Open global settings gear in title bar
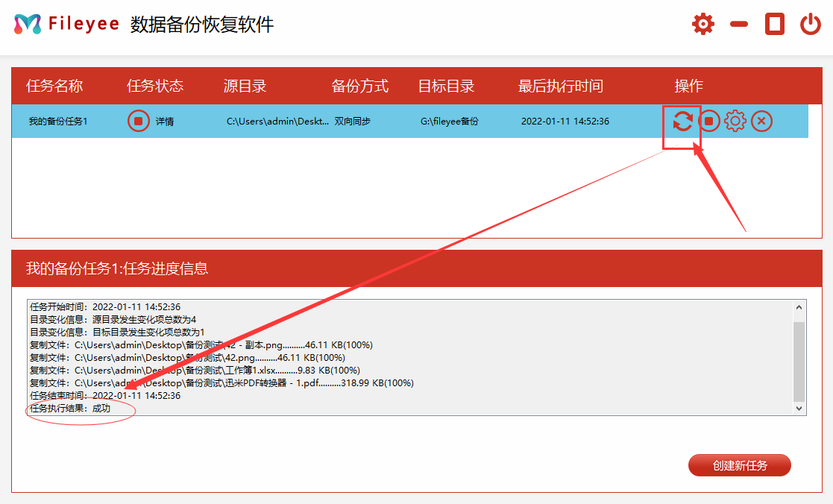The image size is (833, 504). tap(702, 24)
